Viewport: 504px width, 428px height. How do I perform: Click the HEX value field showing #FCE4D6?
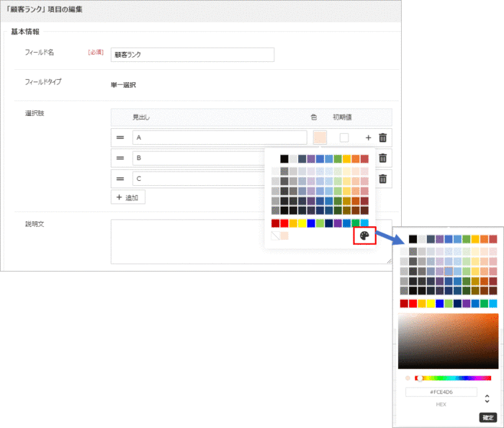tap(441, 392)
